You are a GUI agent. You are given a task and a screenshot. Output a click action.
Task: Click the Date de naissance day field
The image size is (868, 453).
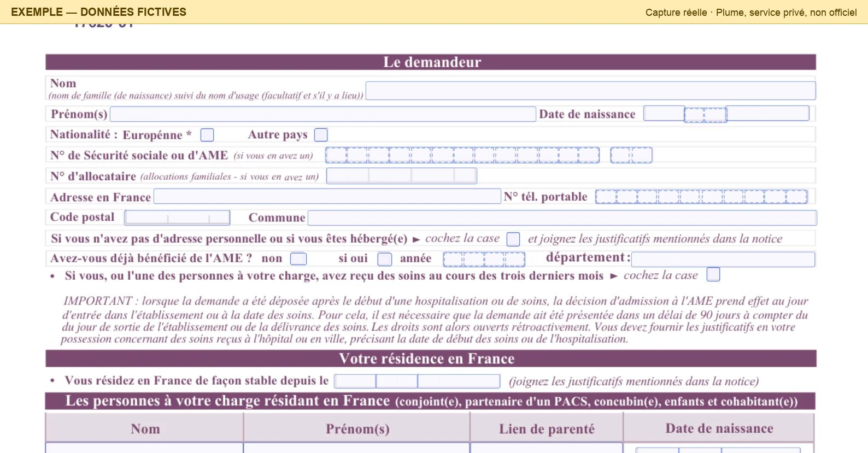[664, 113]
